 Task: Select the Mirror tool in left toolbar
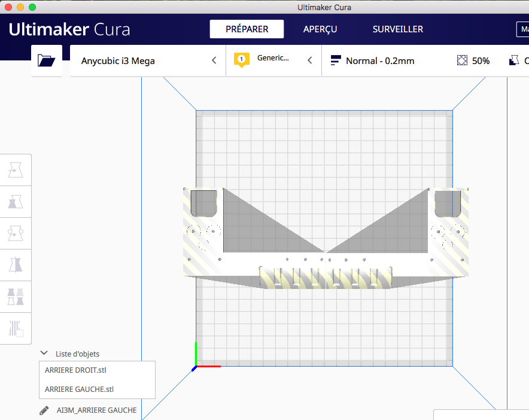16,265
